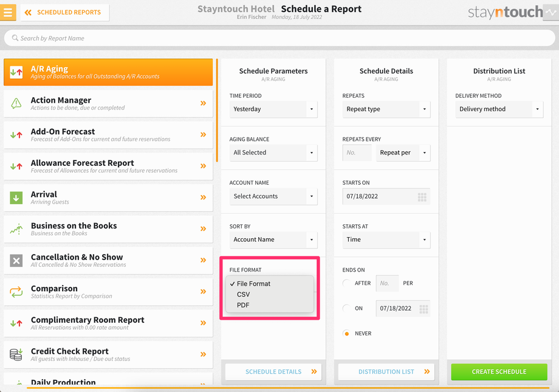Click the Distribution List button
The height and width of the screenshot is (392, 559).
386,372
